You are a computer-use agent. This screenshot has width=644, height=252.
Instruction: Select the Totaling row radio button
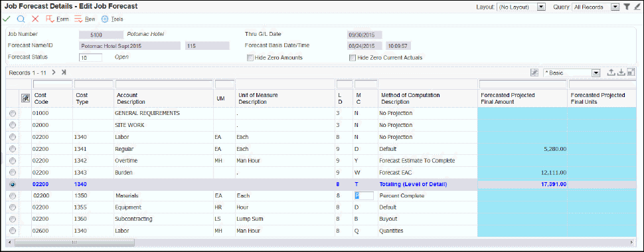click(x=13, y=185)
